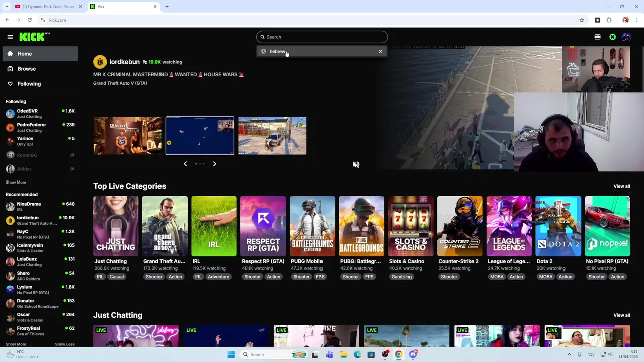
Task: View all Just Chatting streams
Action: [x=621, y=315]
